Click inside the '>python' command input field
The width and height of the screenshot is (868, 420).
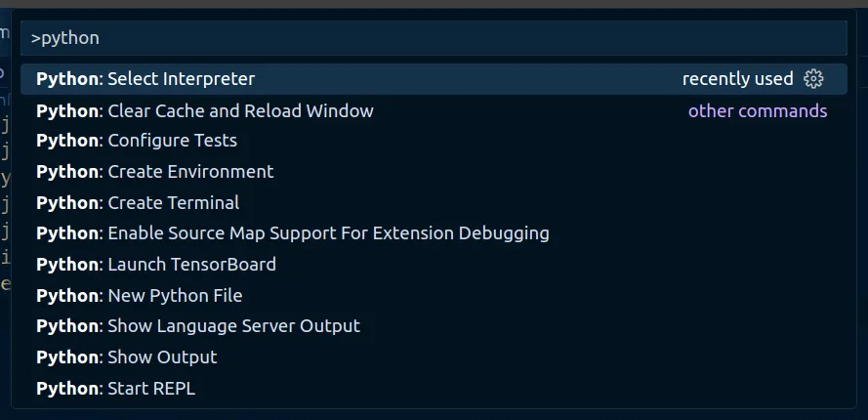tap(430, 39)
